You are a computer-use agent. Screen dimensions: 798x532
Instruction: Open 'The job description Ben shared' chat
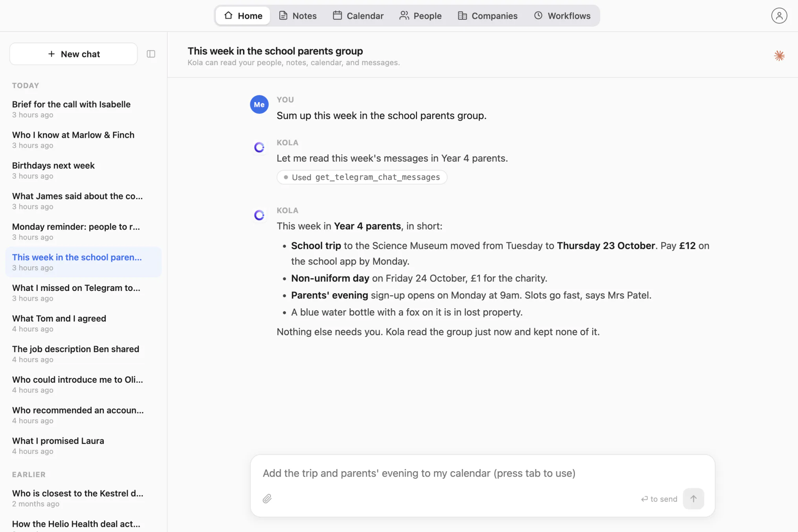[x=83, y=354]
